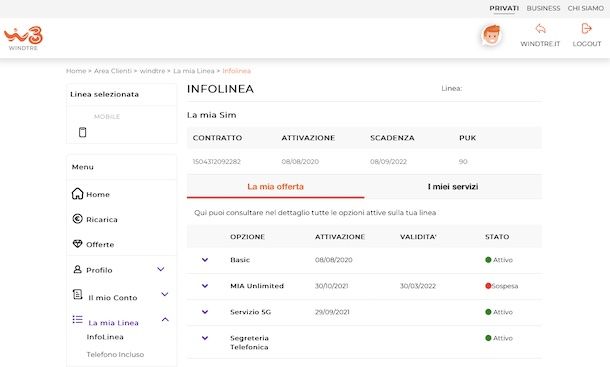Click Segreteria Telefonica option name
The height and width of the screenshot is (367, 610).
click(249, 342)
